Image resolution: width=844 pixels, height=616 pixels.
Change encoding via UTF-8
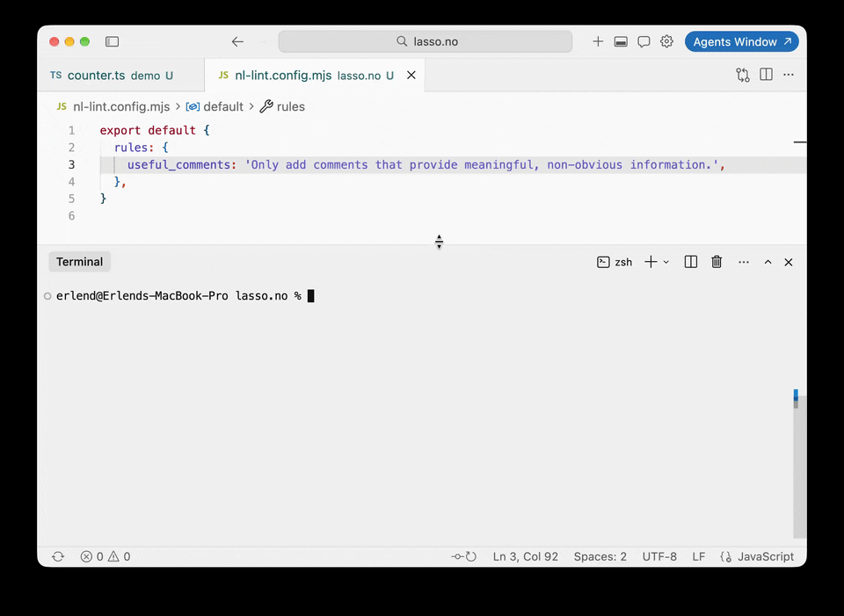(659, 556)
